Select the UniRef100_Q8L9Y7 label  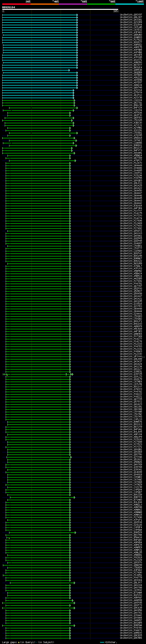[131, 583]
